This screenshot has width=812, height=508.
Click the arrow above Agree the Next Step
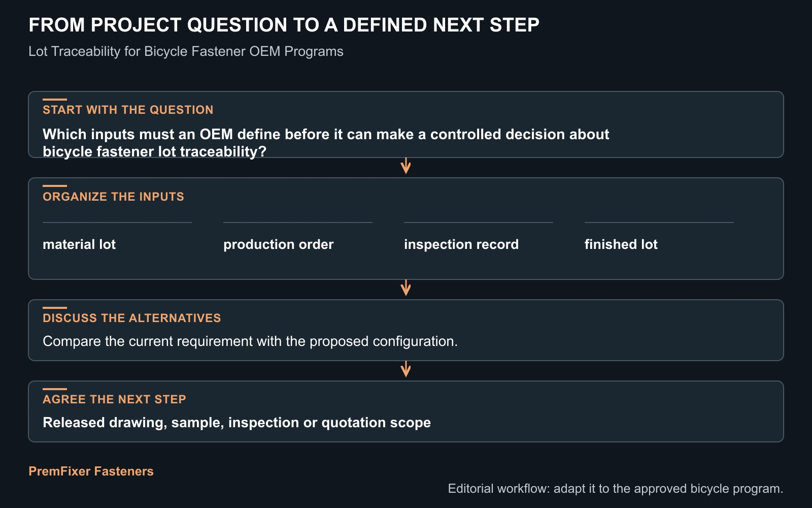405,369
